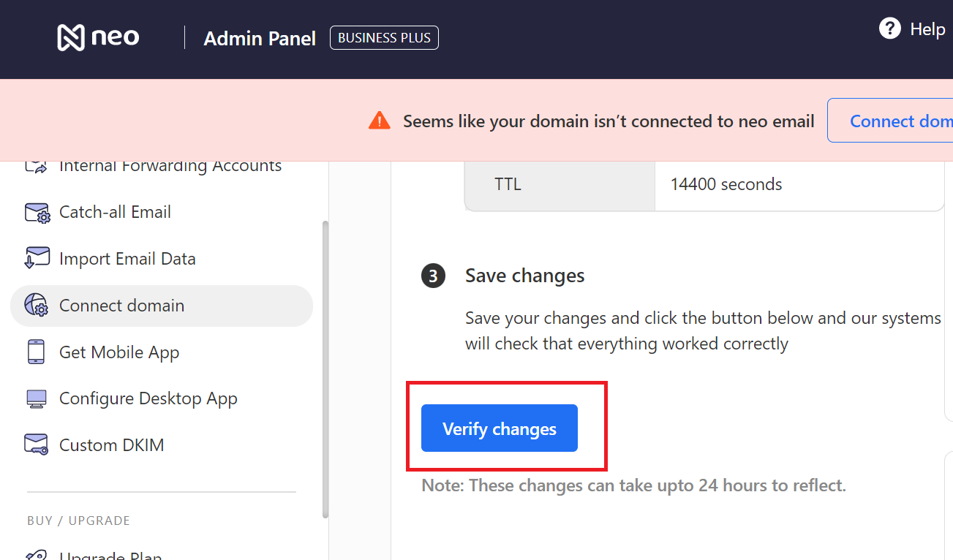
Task: Click the Help question mark icon
Action: tap(889, 29)
